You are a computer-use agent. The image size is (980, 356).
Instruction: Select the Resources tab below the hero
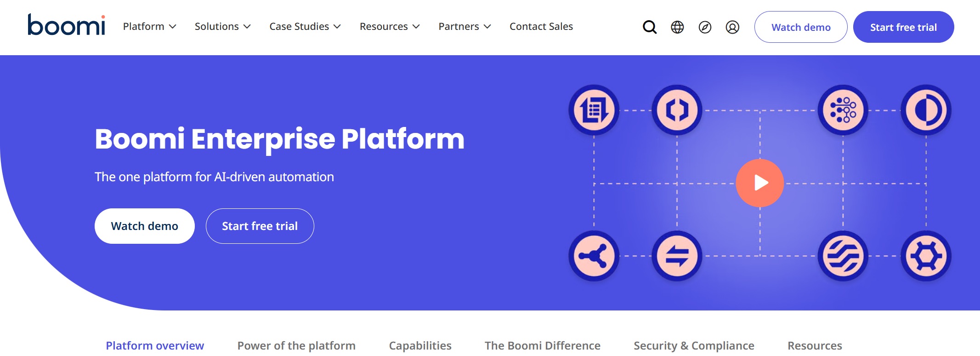[815, 346]
